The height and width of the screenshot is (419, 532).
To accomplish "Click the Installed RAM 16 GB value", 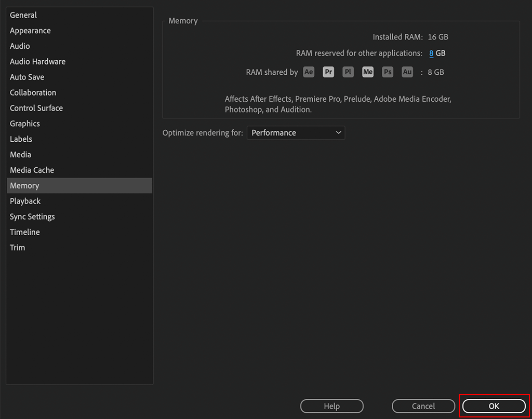I will tap(438, 37).
